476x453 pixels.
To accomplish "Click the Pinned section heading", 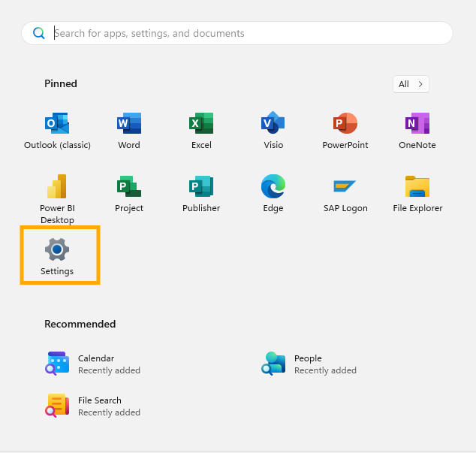I will [61, 84].
